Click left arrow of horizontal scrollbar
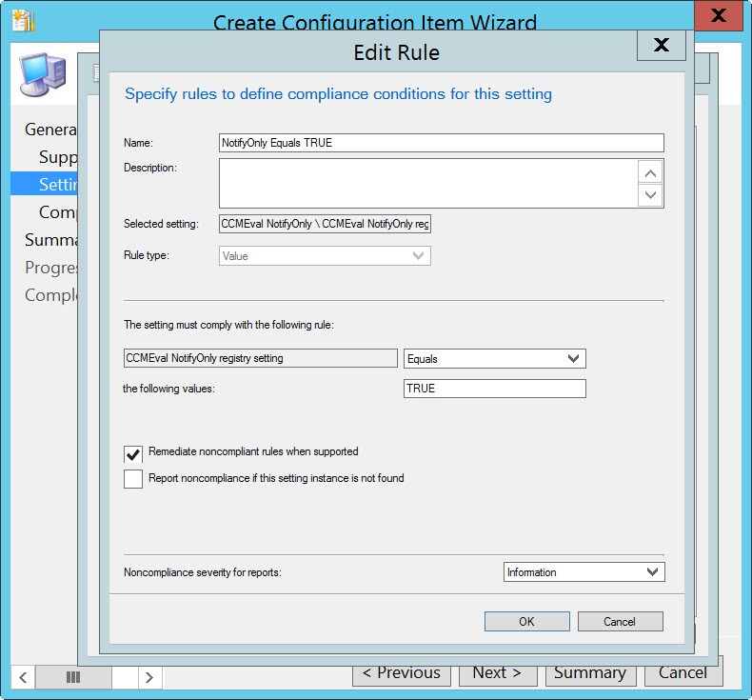Viewport: 752px width, 700px height. pos(24,677)
